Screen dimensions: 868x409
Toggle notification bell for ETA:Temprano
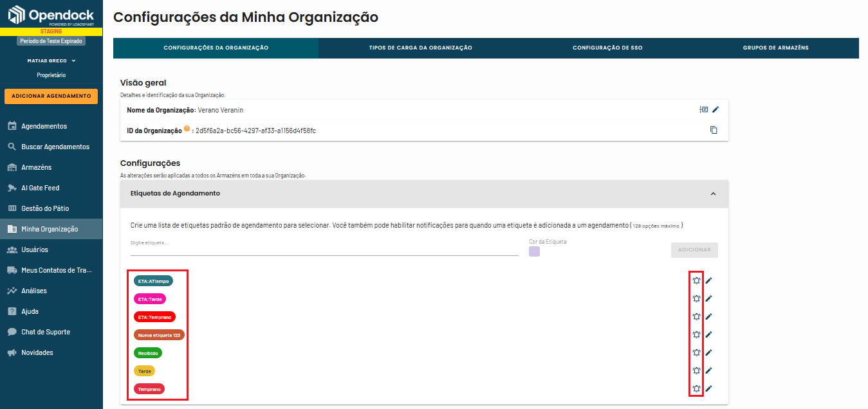696,316
